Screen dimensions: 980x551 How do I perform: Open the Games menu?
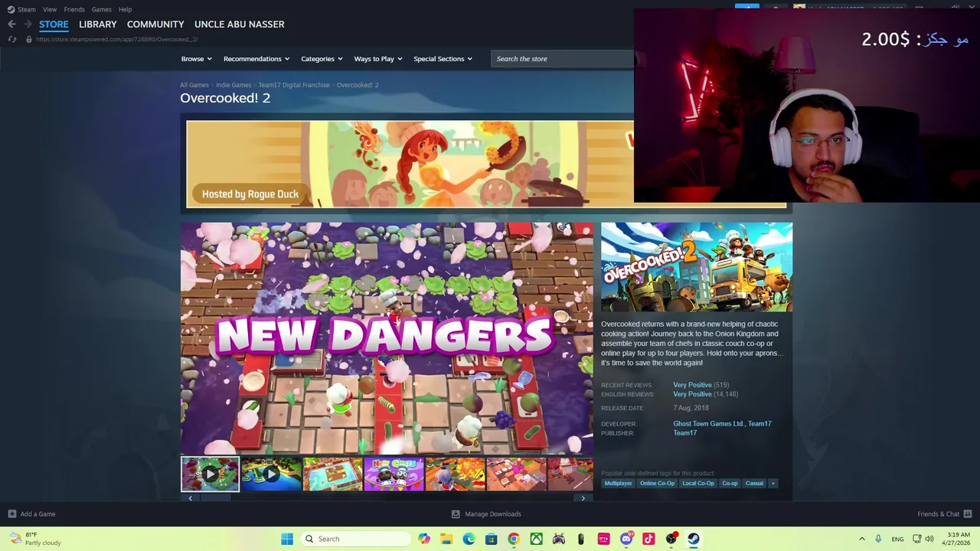pyautogui.click(x=101, y=9)
